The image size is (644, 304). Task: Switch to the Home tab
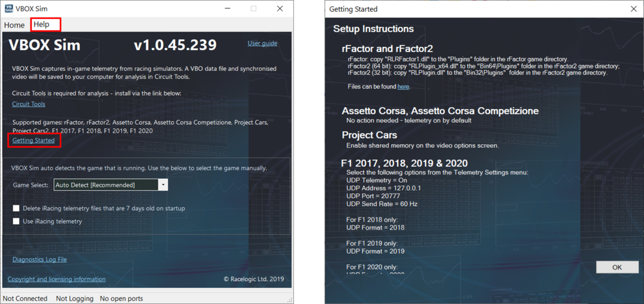tap(15, 25)
